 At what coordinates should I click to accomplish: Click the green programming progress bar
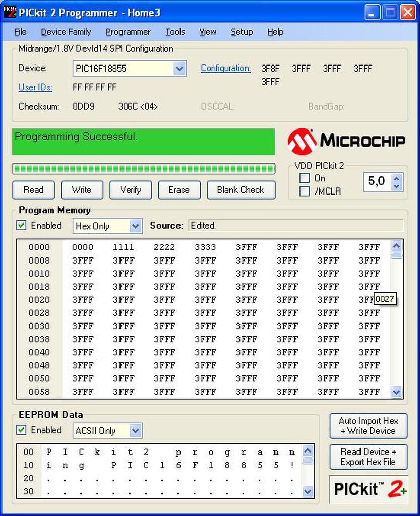[144, 169]
